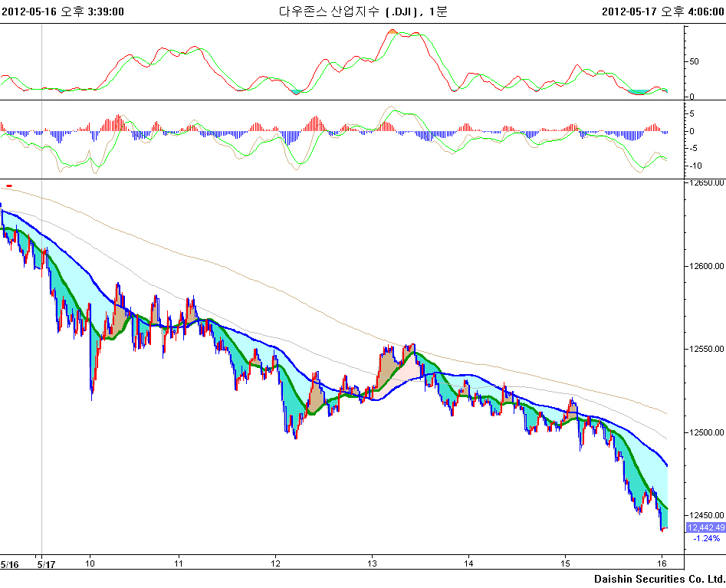Click the 16 hour mark on time axis
Viewport: 726px width, 588px height.
click(x=661, y=564)
